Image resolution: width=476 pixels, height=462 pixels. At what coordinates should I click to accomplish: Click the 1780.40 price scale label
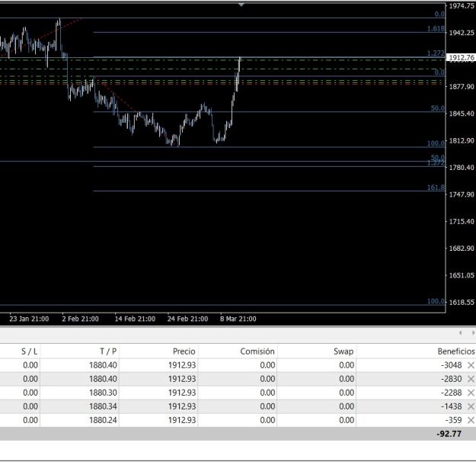pyautogui.click(x=462, y=168)
